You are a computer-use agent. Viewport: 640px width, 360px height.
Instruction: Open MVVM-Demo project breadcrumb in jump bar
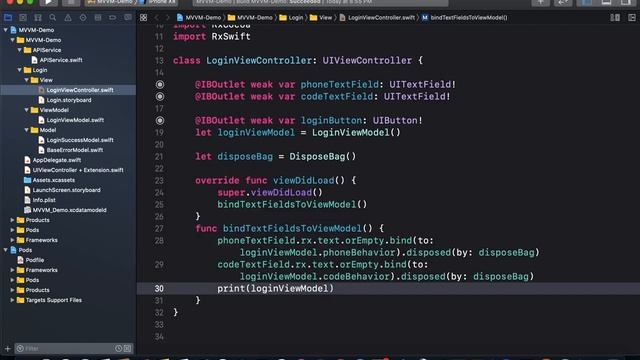point(199,18)
